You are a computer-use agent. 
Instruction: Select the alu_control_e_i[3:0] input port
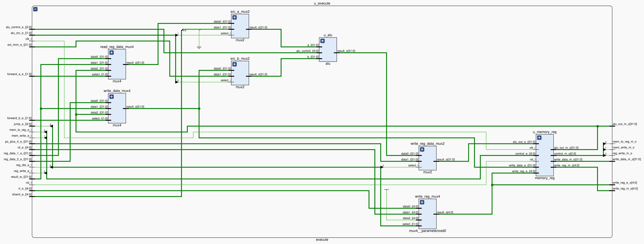click(x=19, y=27)
